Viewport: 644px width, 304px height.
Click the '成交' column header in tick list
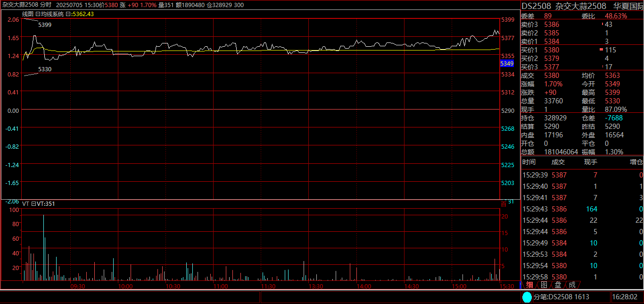tap(558, 162)
